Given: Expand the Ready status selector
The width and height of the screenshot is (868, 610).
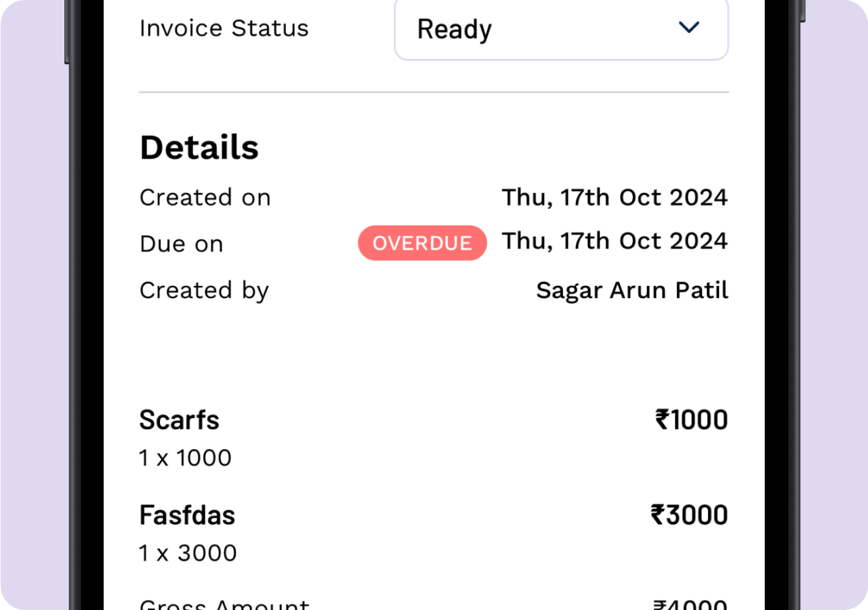Looking at the screenshot, I should [561, 29].
